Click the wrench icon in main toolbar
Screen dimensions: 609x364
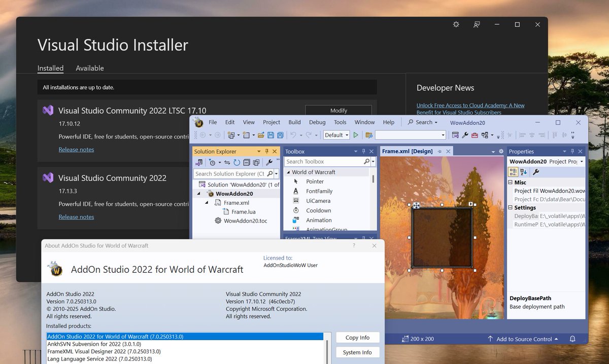(465, 135)
